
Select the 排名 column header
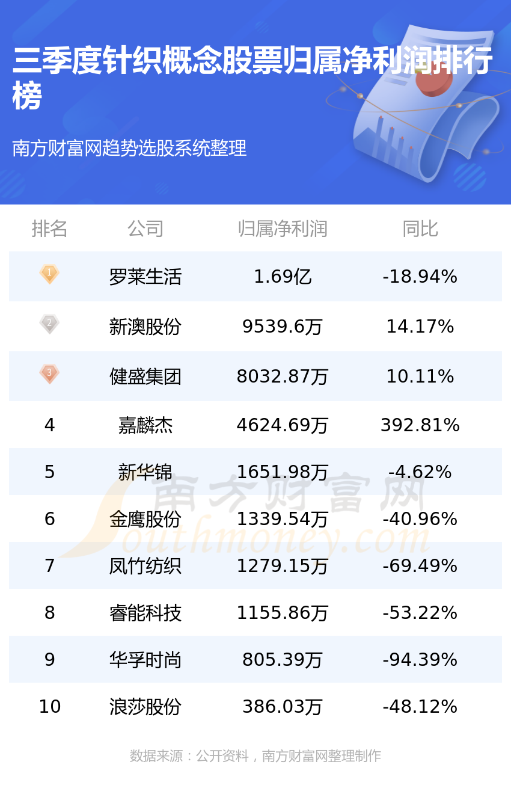click(49, 229)
